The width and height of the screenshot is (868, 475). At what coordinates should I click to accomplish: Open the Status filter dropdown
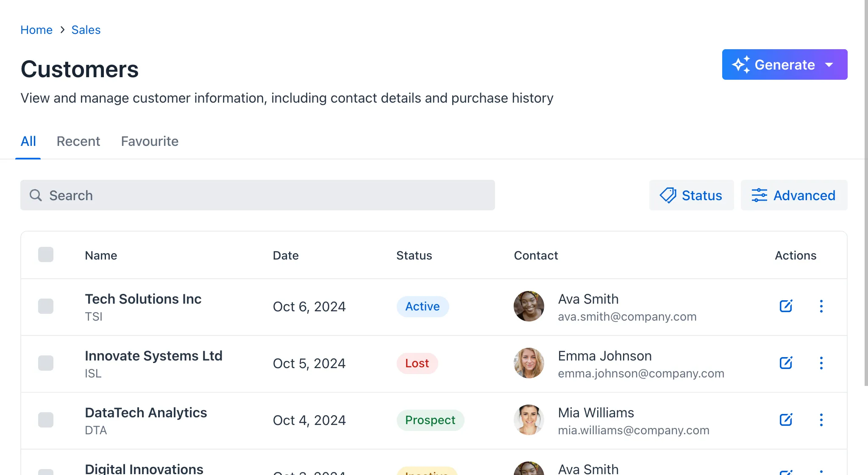point(691,195)
